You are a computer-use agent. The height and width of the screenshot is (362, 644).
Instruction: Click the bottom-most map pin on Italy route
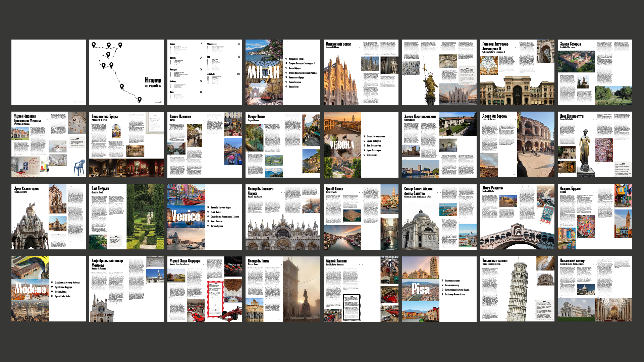coord(140,99)
